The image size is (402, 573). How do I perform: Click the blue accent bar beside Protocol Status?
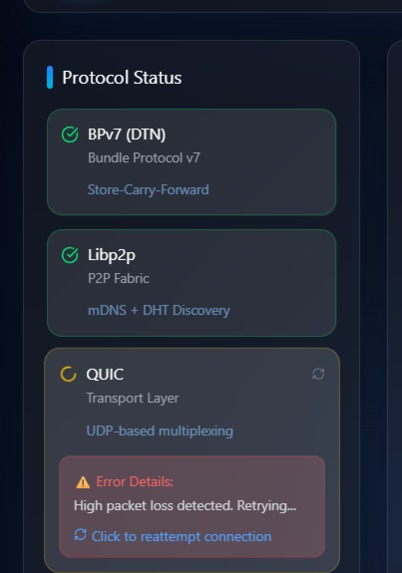[x=50, y=77]
